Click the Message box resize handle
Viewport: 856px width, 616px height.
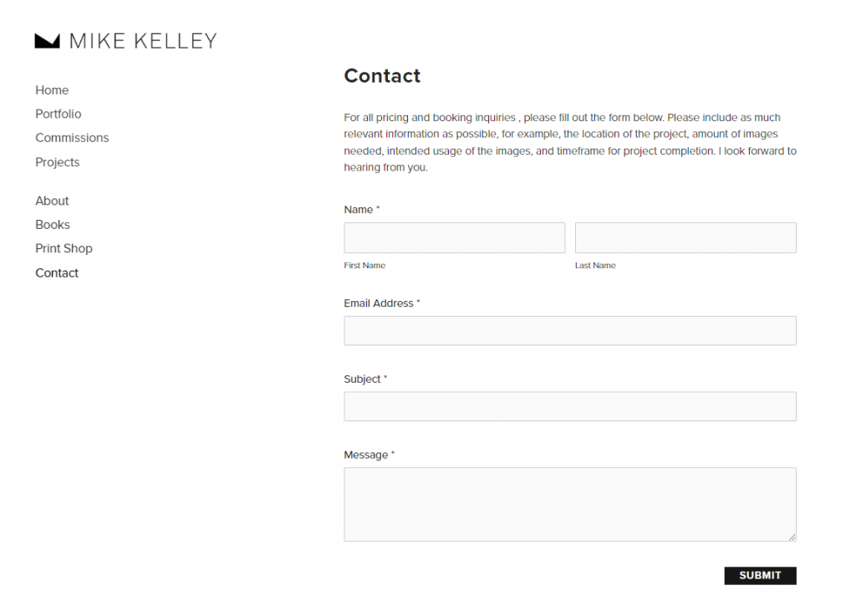792,537
